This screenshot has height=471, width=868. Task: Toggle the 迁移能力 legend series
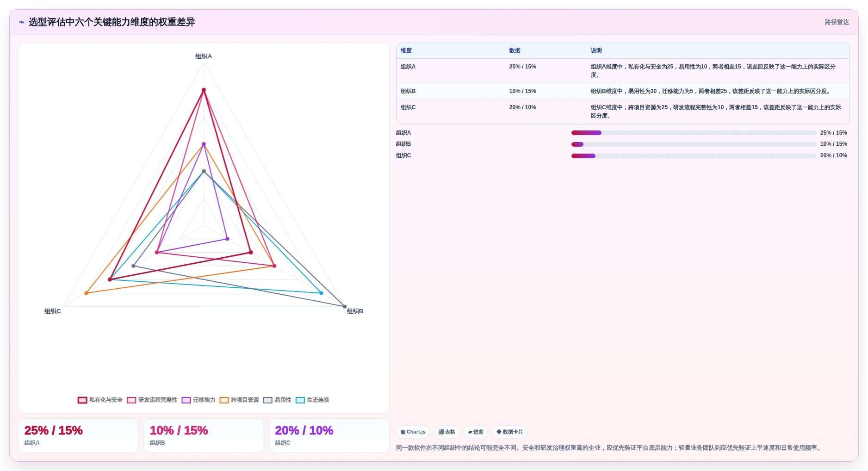pos(198,400)
